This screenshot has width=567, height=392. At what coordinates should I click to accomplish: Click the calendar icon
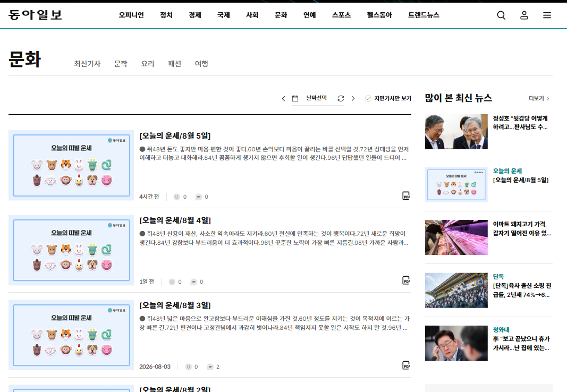pyautogui.click(x=295, y=98)
